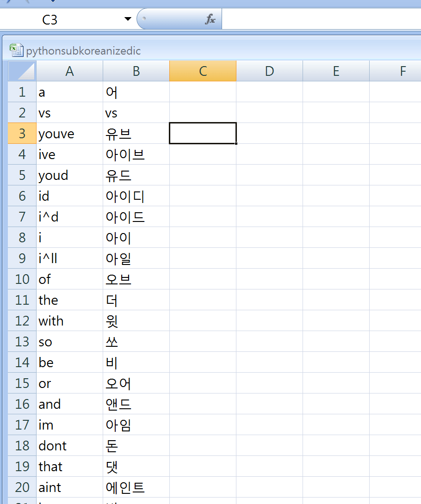The image size is (421, 504).
Task: Select row 1 header
Action: (x=21, y=92)
